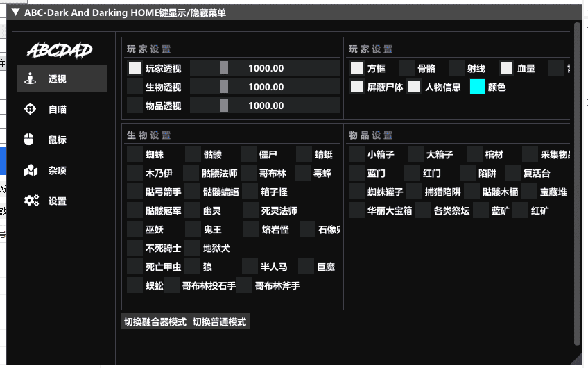
Task: Enable the 生物透视 checkbox
Action: coord(135,87)
